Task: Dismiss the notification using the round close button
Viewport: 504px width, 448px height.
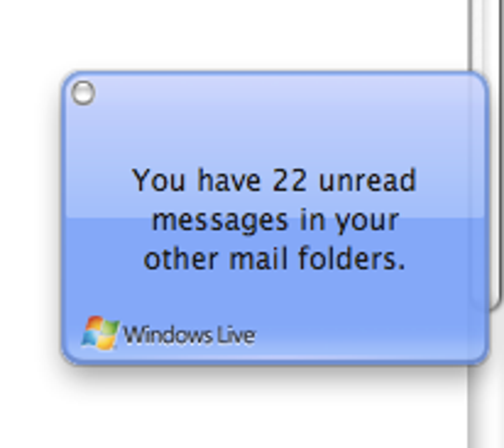Action: point(83,93)
